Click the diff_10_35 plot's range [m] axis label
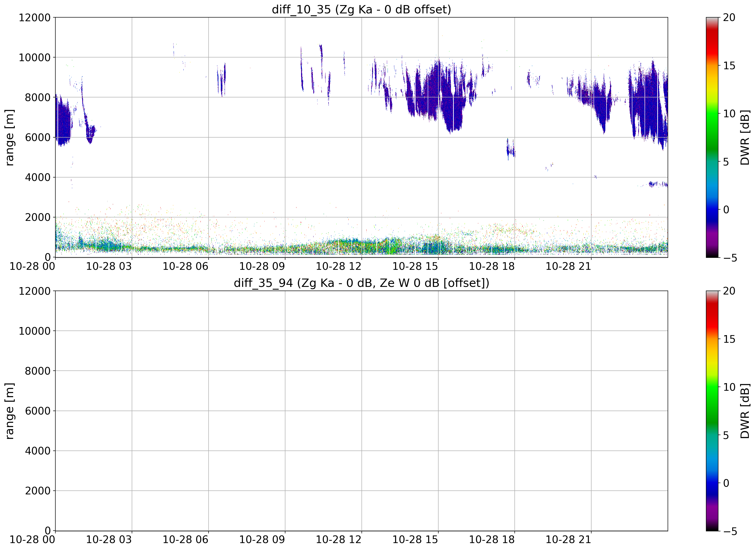 (x=10, y=137)
